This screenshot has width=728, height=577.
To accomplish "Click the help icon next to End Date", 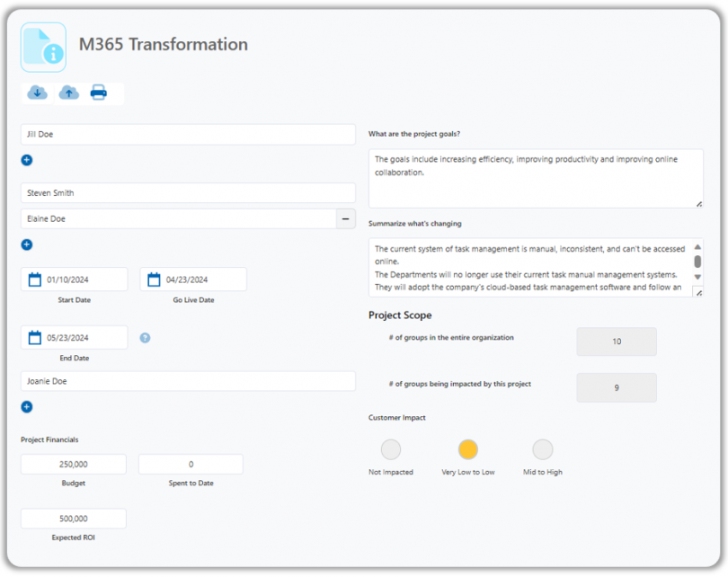I will pos(145,340).
